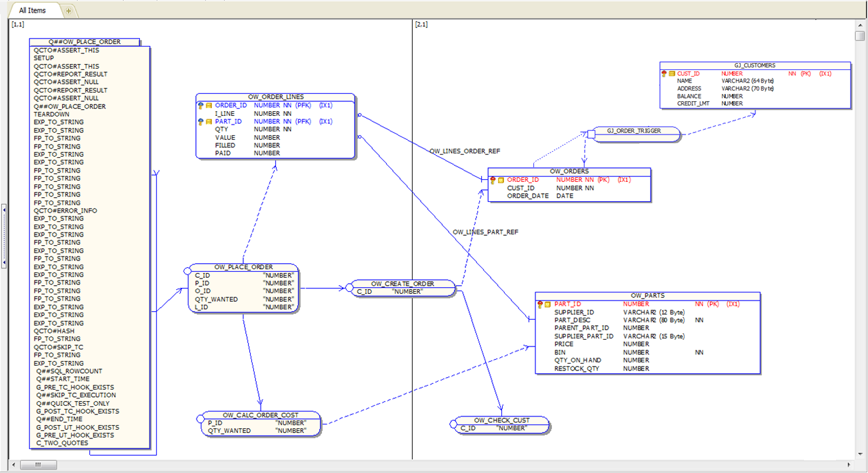Click G_PRE_TC_HOOK_EXISTS entry
The height and width of the screenshot is (473, 868).
[x=75, y=387]
